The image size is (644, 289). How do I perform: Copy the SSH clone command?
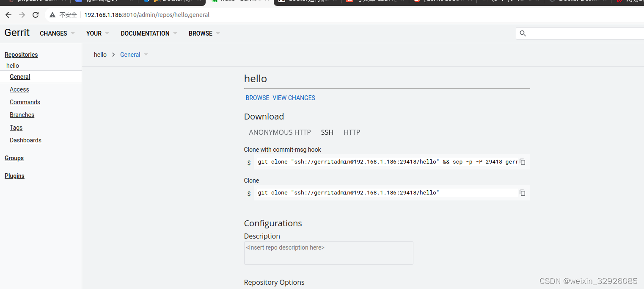pyautogui.click(x=522, y=193)
